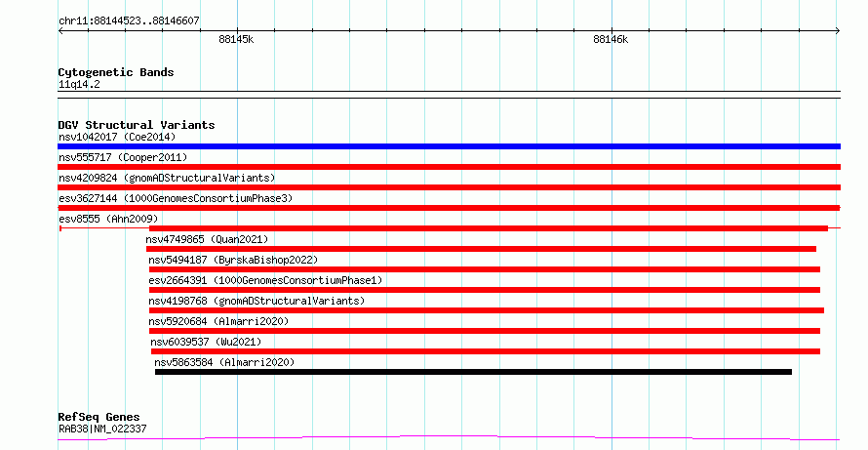This screenshot has width=868, height=450.
Task: Open the RAB38|NM_022337 gene label
Action: pos(102,429)
